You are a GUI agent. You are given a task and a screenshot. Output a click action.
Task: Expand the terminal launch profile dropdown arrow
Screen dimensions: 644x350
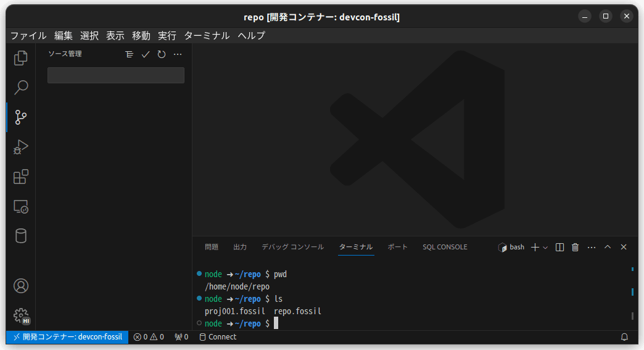pos(545,248)
